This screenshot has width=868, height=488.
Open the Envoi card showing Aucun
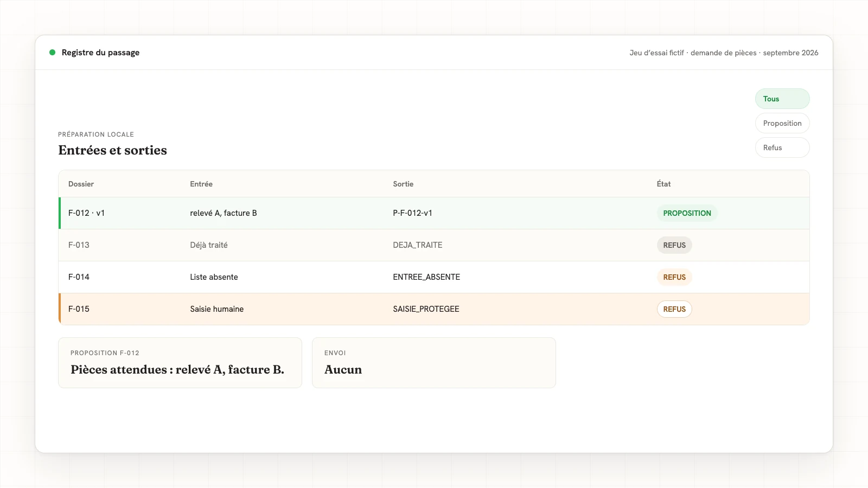click(434, 363)
